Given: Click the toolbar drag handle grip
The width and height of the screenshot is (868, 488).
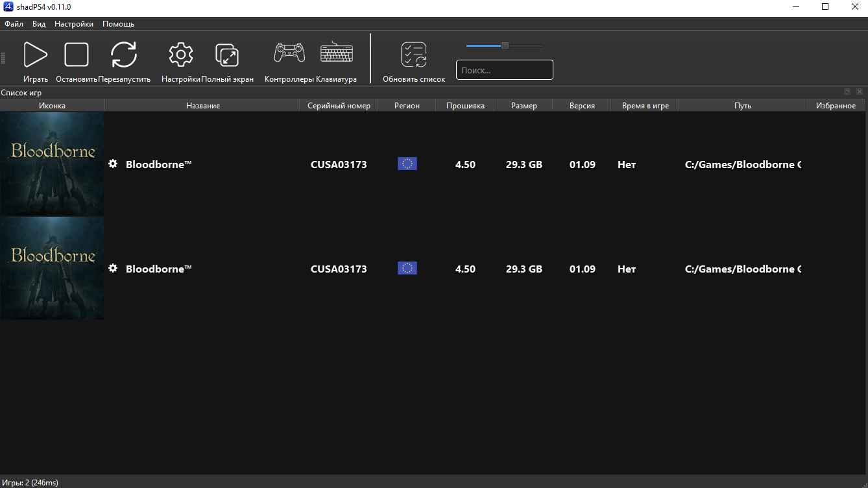Looking at the screenshot, I should [x=3, y=58].
